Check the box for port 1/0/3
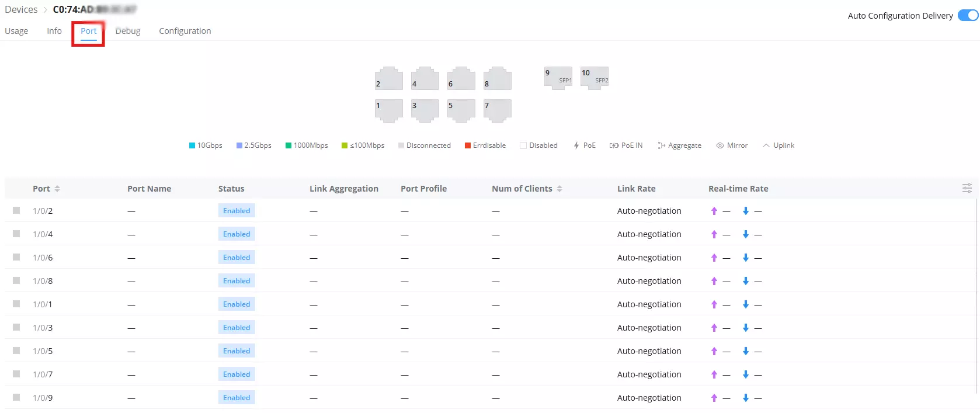This screenshot has height=413, width=980. tap(16, 327)
